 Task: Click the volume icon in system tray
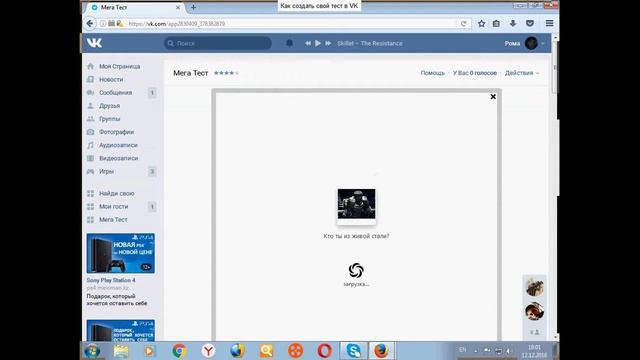pos(509,351)
